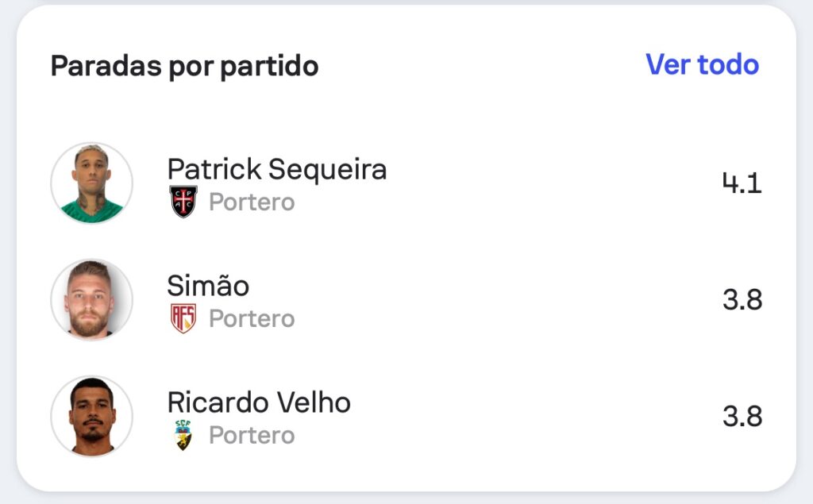Click Ricardo Velho's player photo
813x504 pixels.
pos(92,417)
